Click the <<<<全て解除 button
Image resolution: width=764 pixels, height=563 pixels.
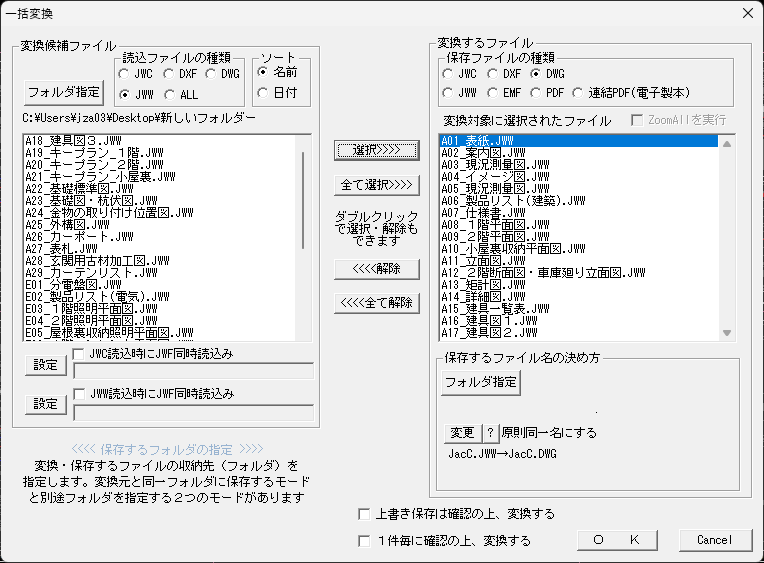376,303
